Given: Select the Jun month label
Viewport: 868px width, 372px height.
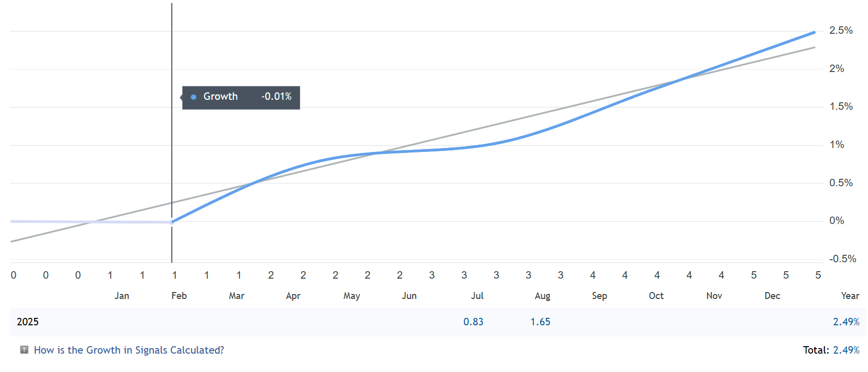Looking at the screenshot, I should click(409, 296).
